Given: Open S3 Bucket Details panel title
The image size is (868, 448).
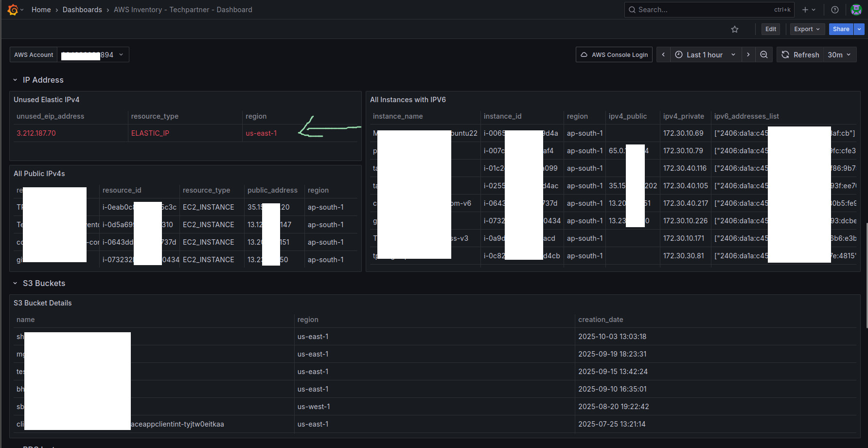Looking at the screenshot, I should click(x=43, y=303).
